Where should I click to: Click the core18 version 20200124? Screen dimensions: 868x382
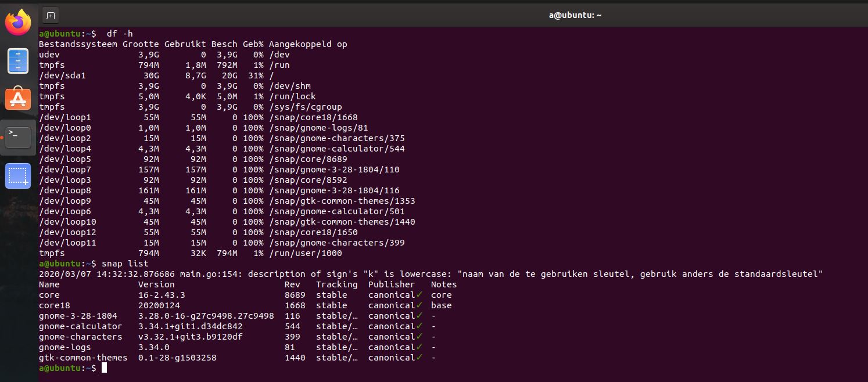click(159, 305)
